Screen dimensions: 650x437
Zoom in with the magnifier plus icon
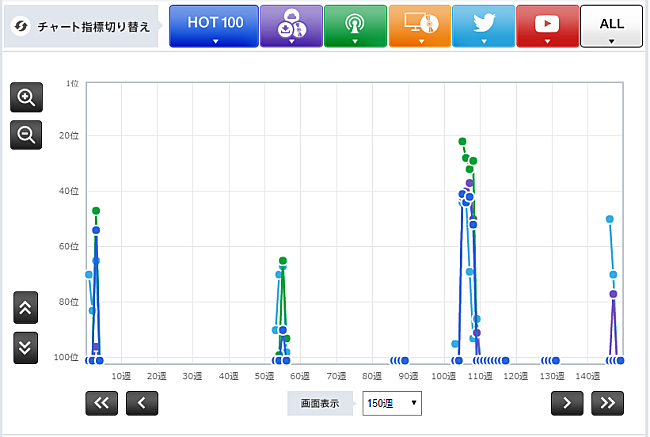click(26, 98)
